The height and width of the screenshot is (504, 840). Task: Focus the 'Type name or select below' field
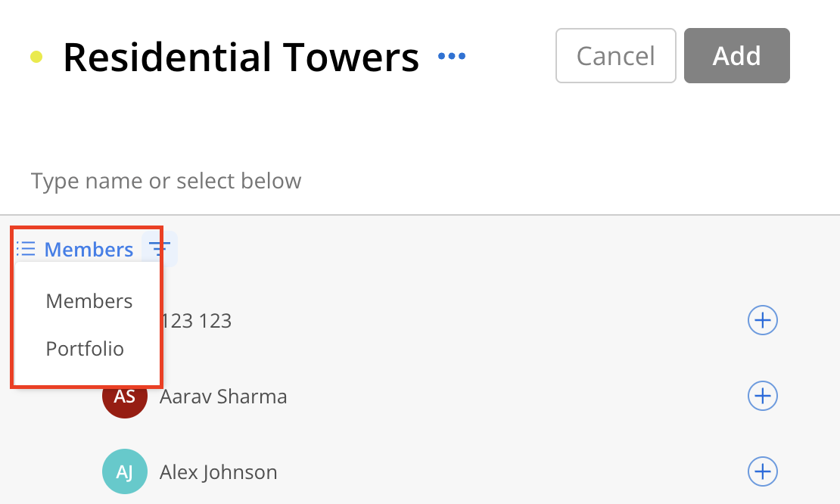coord(420,181)
